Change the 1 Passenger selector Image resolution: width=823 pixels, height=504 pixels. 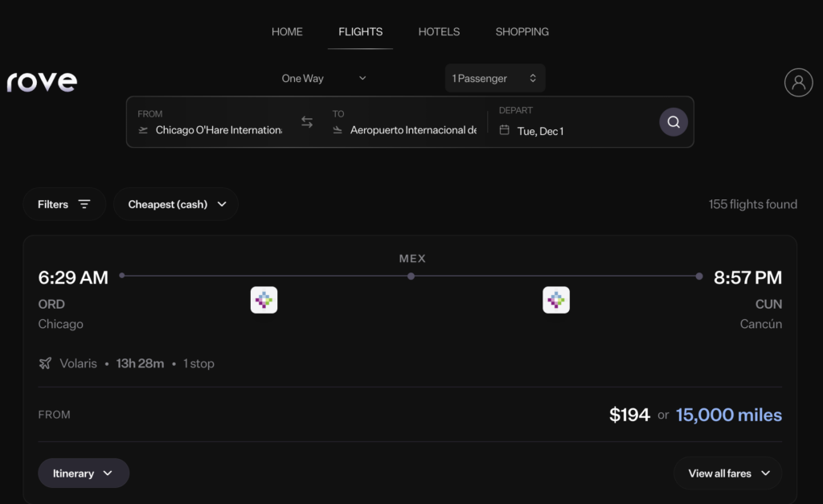point(495,78)
